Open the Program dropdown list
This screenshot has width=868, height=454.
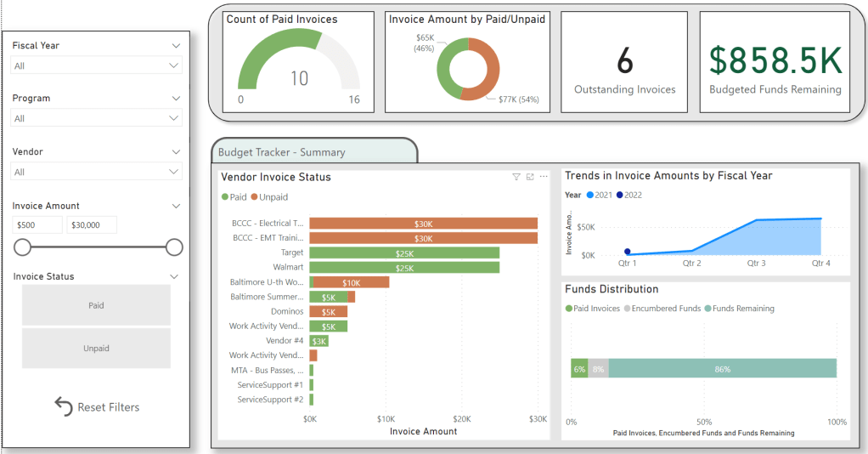coord(96,118)
